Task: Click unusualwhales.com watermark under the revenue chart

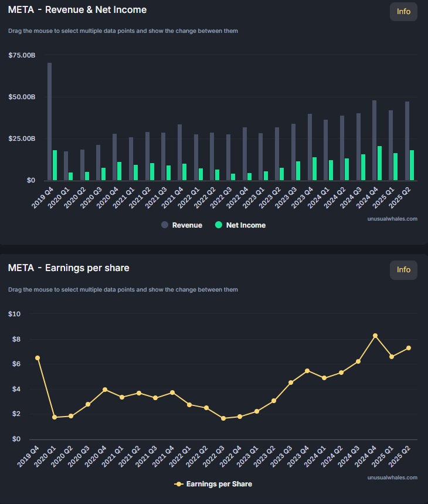Action: pos(392,219)
